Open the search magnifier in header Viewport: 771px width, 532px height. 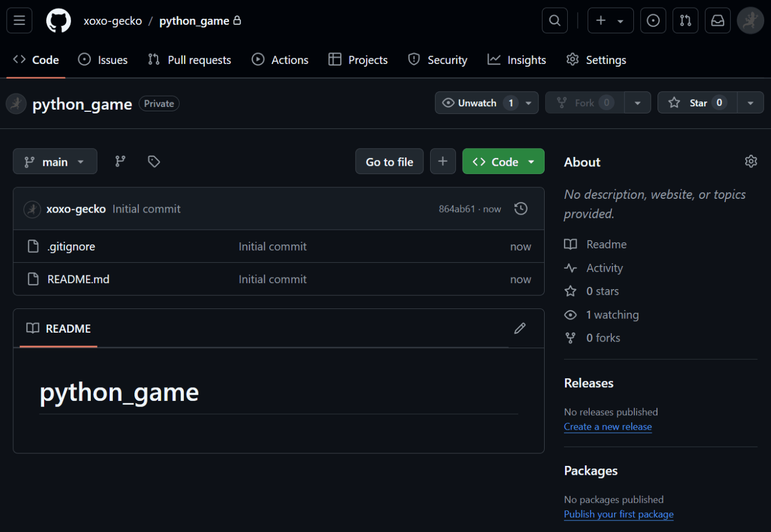(x=555, y=20)
